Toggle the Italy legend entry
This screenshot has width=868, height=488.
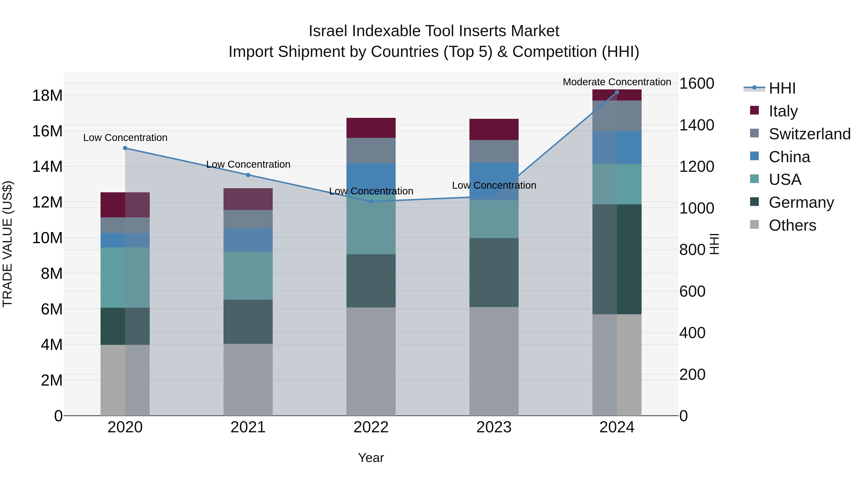(774, 111)
